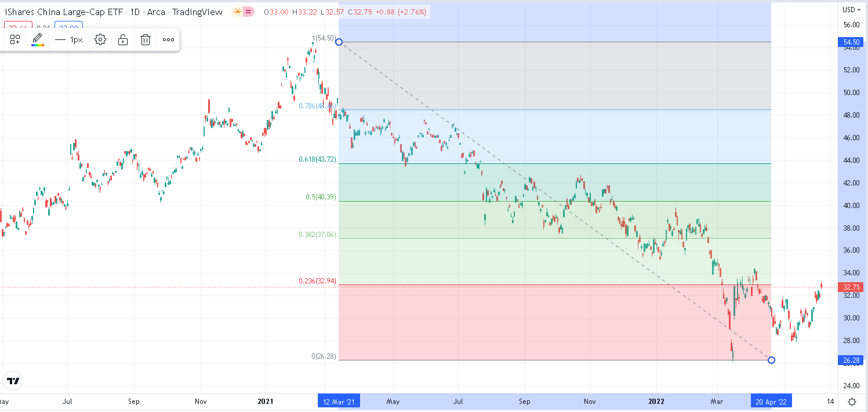Click the 0.5(40.39) Fib level label
The width and height of the screenshot is (868, 412).
pos(321,197)
